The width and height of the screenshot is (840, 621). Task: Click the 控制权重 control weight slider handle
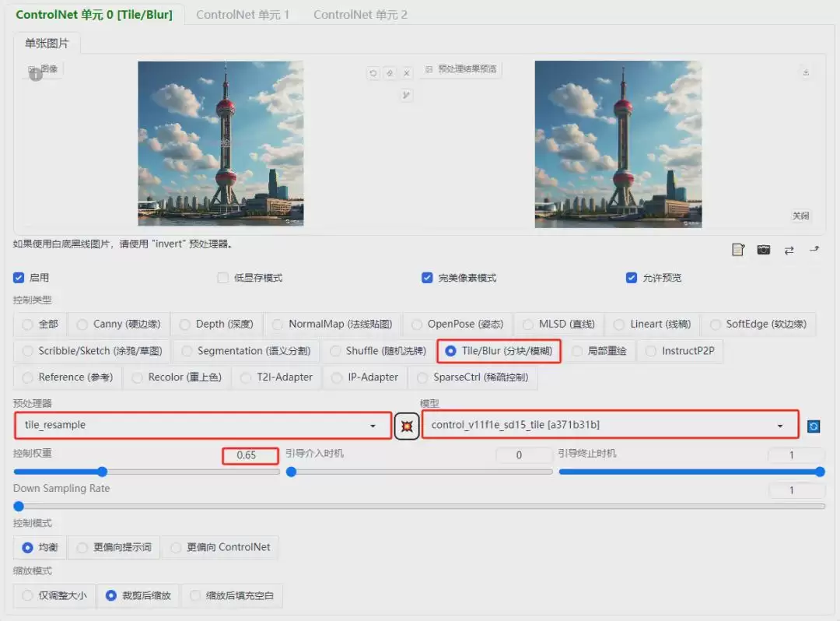coord(103,472)
